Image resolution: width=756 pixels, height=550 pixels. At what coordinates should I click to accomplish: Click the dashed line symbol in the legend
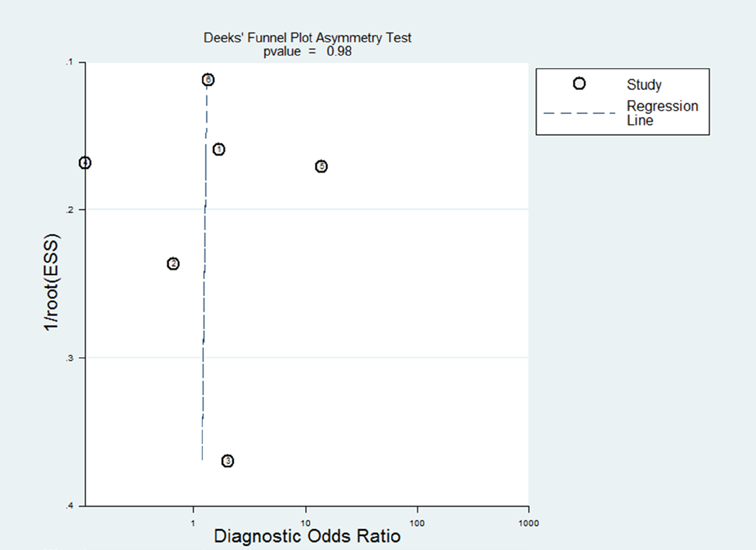tap(579, 113)
